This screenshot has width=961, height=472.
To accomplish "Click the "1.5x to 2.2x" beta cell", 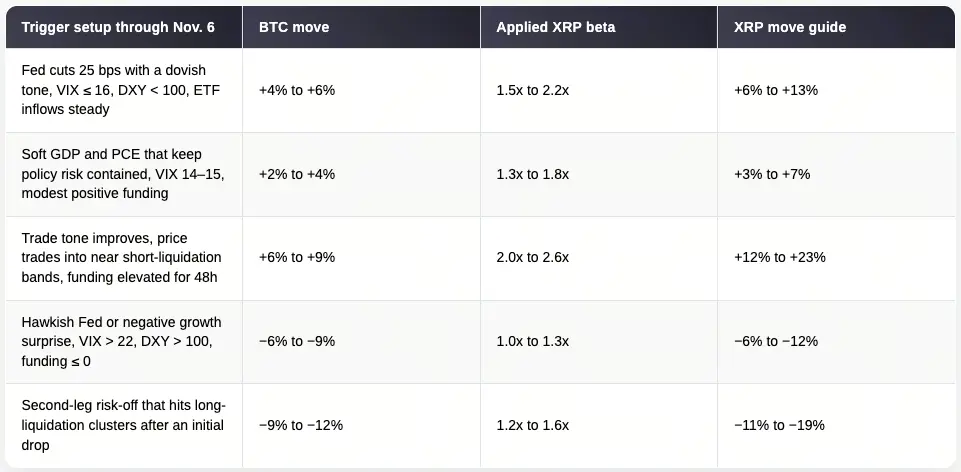I will [x=533, y=90].
